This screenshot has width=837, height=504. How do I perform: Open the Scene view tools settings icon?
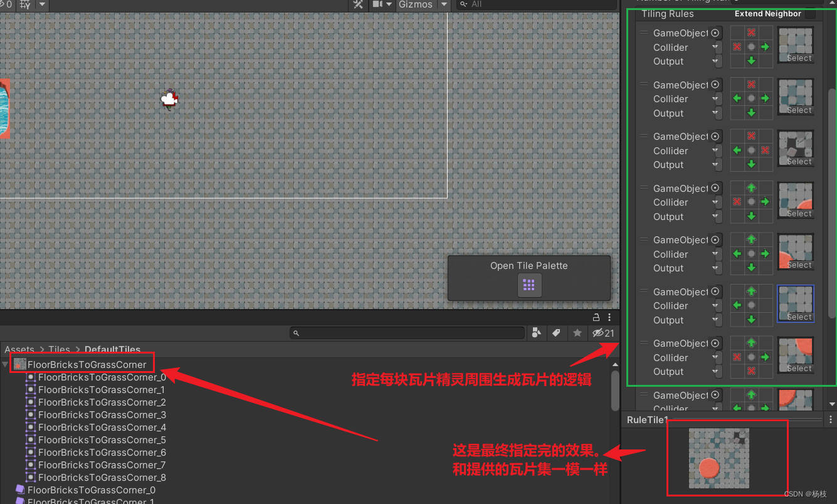pos(358,4)
